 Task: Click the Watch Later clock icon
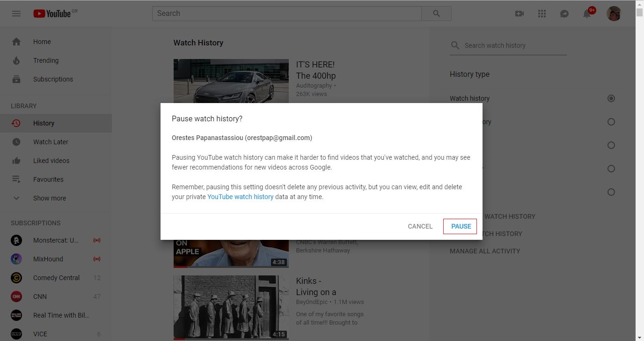point(16,142)
